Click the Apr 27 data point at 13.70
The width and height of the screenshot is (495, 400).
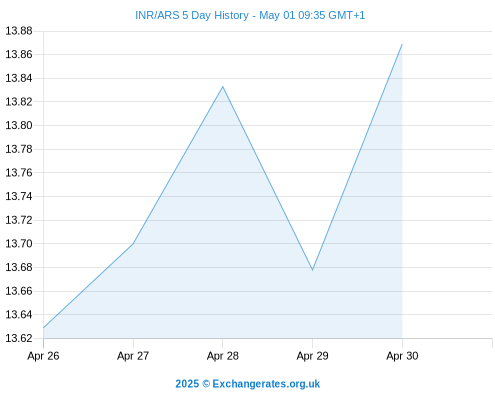(133, 244)
